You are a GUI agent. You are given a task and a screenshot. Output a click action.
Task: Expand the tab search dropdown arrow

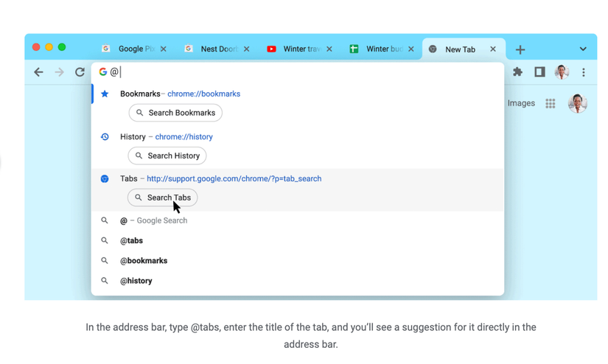tap(583, 49)
